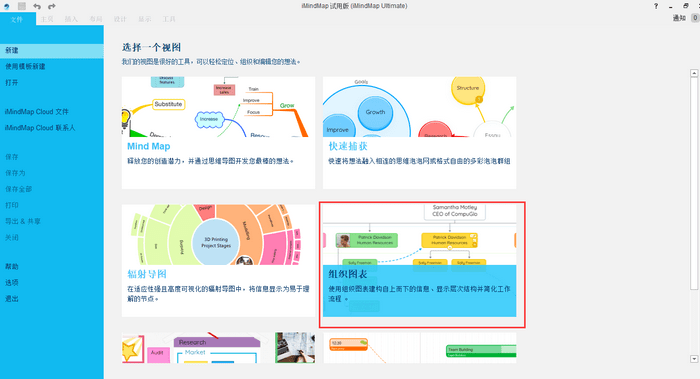Choose the Mind Map view card
The image size is (700, 379).
coord(218,133)
